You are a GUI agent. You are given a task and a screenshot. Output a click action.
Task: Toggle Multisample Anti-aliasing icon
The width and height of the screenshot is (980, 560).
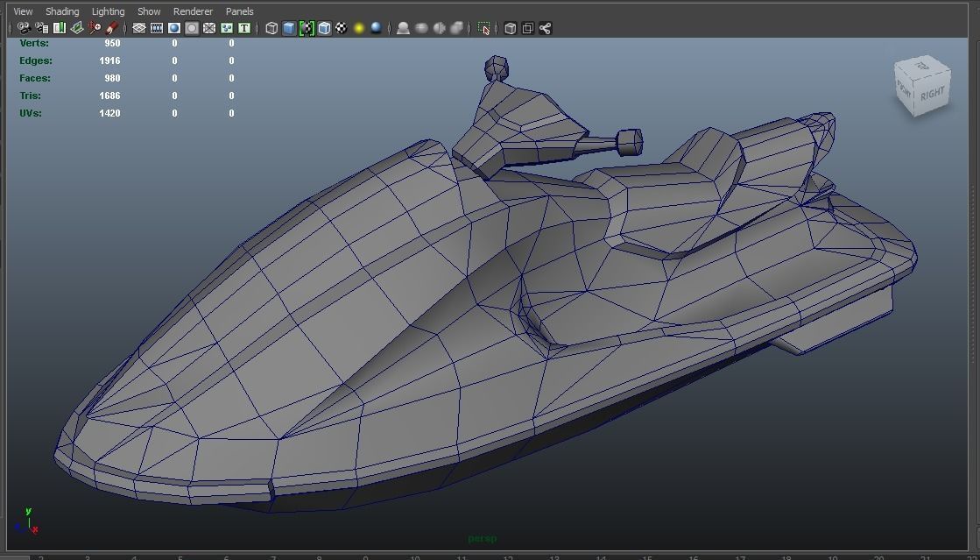coord(440,28)
